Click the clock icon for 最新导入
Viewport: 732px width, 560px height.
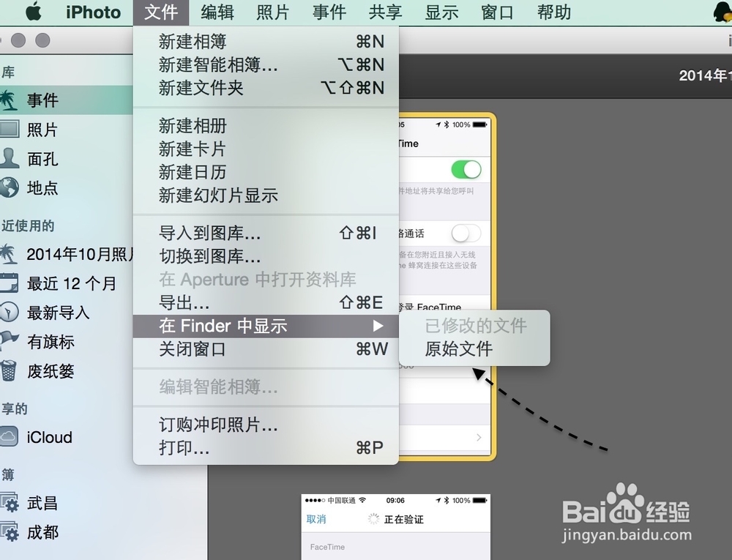coord(10,312)
